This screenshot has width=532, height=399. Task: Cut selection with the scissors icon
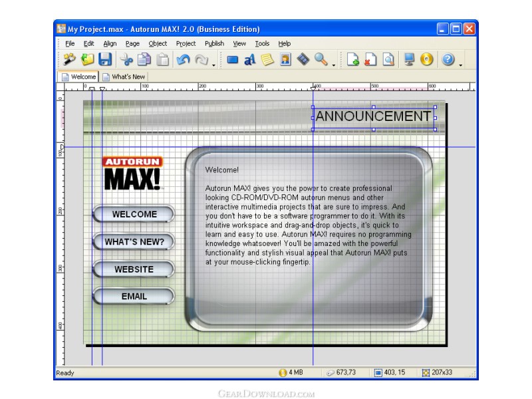pyautogui.click(x=126, y=60)
